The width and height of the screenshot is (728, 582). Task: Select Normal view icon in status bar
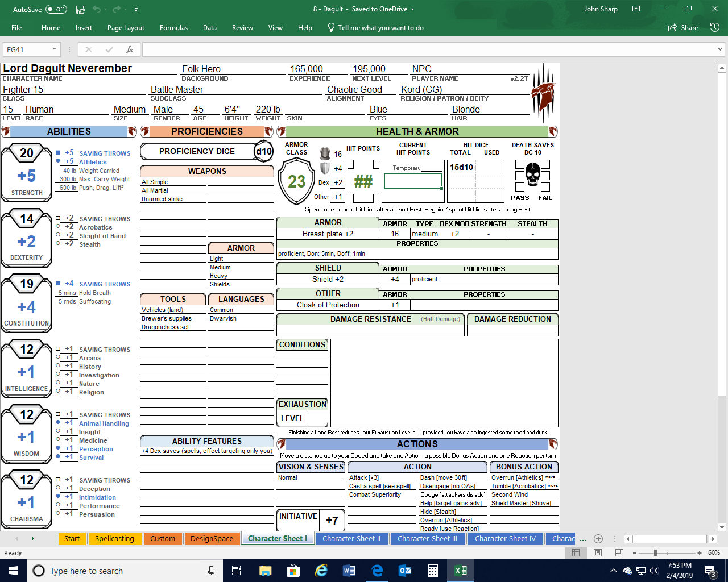(576, 552)
